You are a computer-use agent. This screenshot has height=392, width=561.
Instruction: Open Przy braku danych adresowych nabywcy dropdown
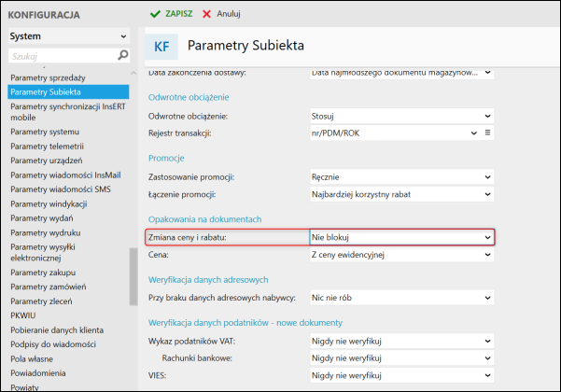[x=401, y=298]
